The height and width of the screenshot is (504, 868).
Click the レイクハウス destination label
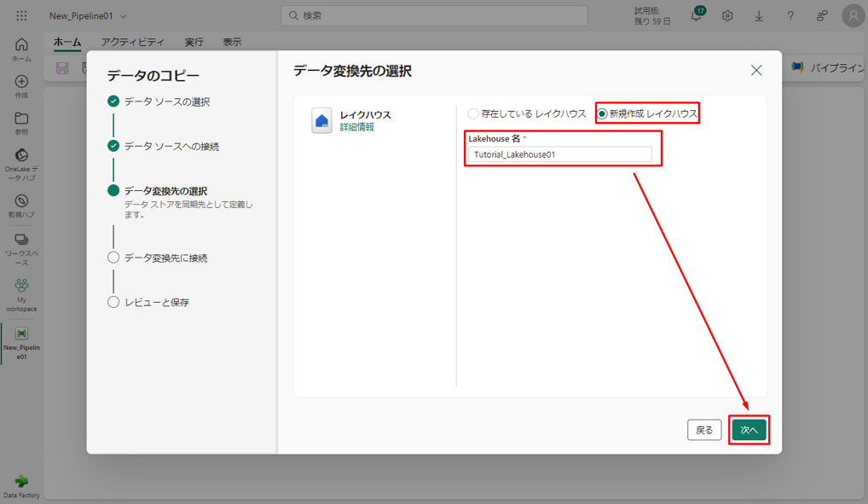(365, 114)
